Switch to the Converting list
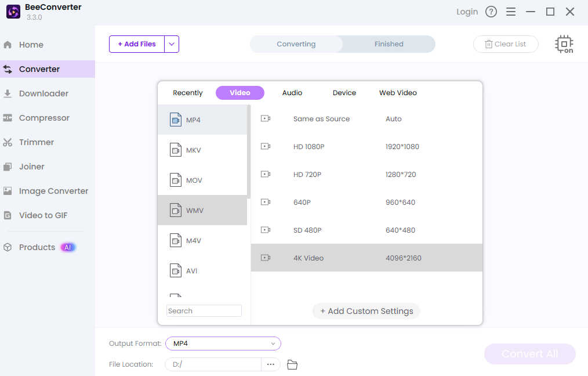 pyautogui.click(x=296, y=44)
